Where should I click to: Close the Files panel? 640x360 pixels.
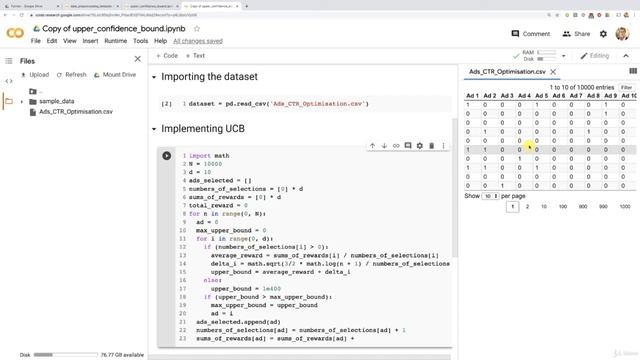click(x=138, y=59)
